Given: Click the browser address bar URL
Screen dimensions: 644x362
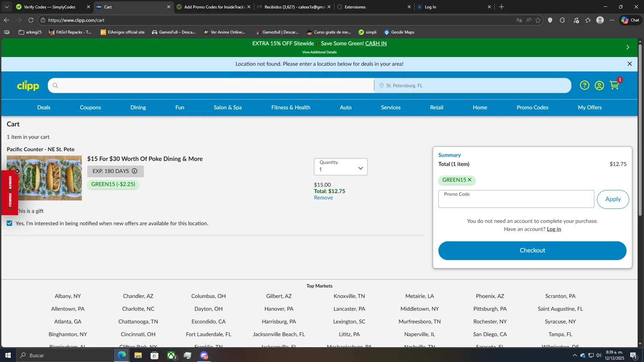Looking at the screenshot, I should (x=76, y=20).
